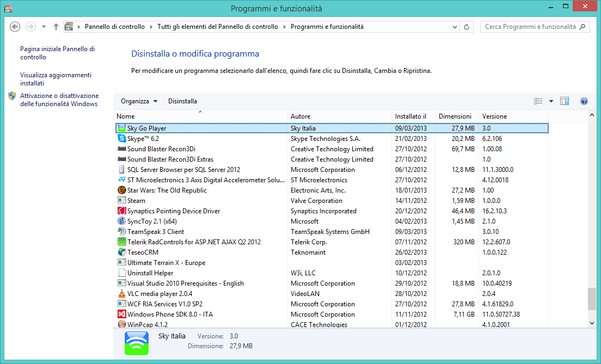Image resolution: width=601 pixels, height=364 pixels.
Task: Click Disinstalla in the toolbar
Action: pos(182,101)
